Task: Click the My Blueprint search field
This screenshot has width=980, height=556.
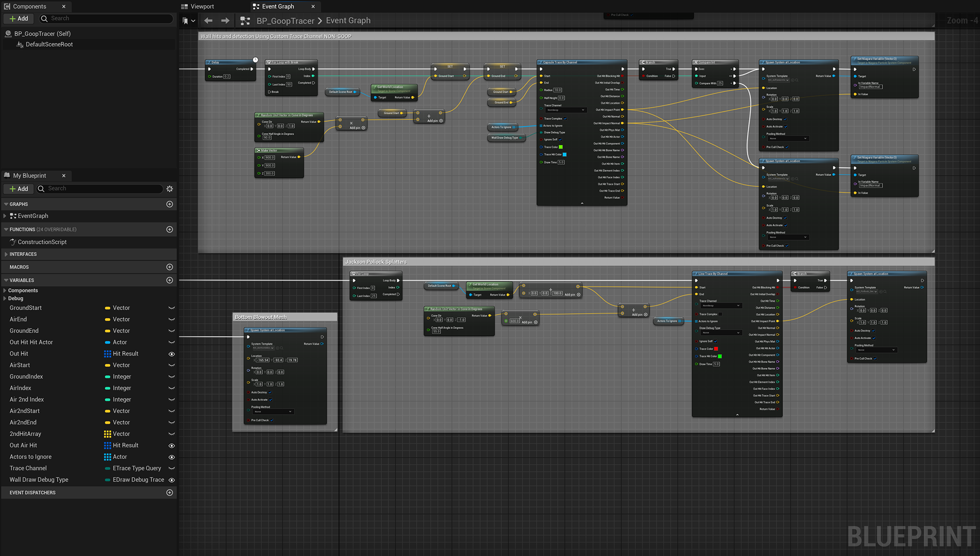Action: 100,189
